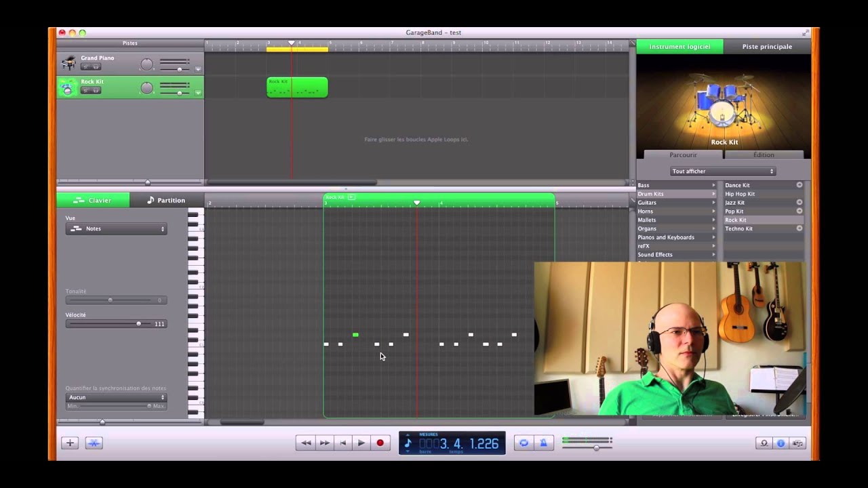Select the reFX category
Image resolution: width=868 pixels, height=488 pixels.
tap(676, 246)
